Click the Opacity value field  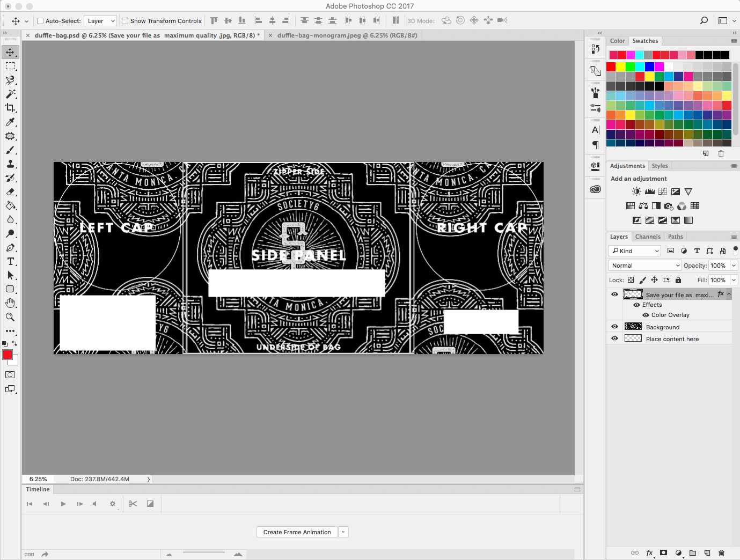(x=718, y=266)
